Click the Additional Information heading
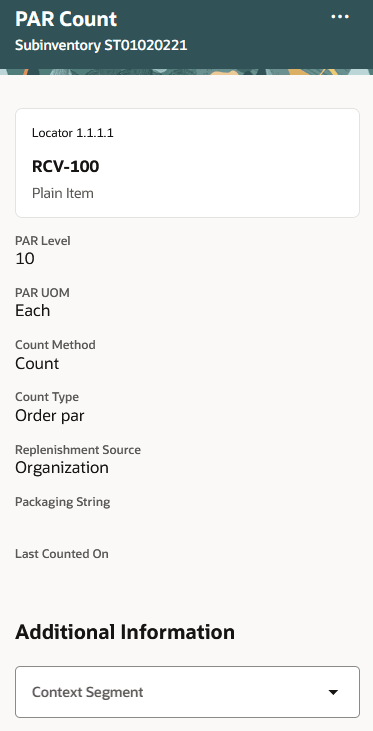 click(125, 632)
